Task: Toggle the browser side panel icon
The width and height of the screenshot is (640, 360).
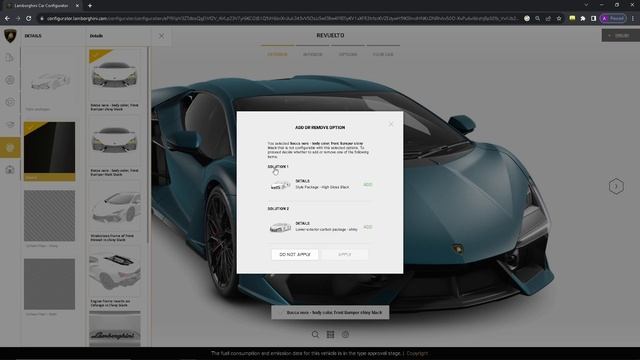Action: point(593,18)
